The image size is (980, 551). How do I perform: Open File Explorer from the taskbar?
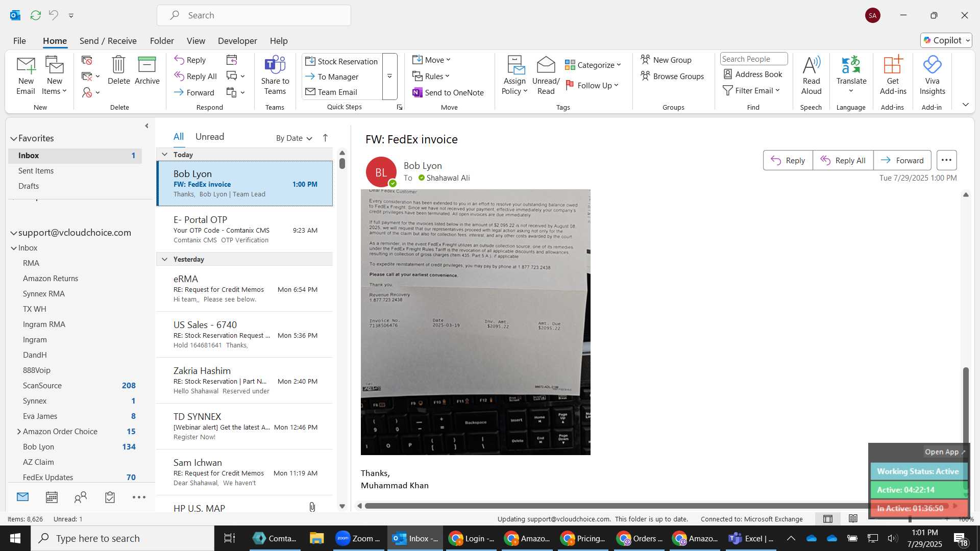pyautogui.click(x=316, y=538)
